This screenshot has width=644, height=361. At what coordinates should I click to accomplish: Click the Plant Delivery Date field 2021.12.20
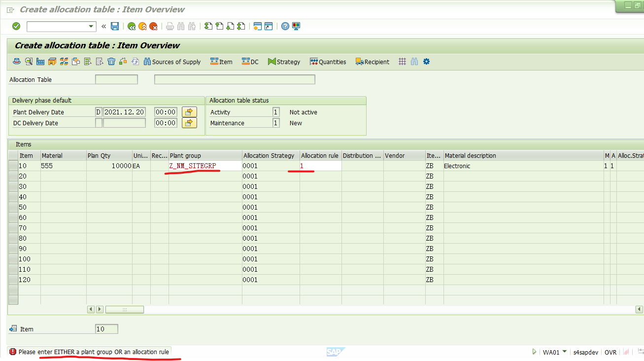click(x=124, y=112)
